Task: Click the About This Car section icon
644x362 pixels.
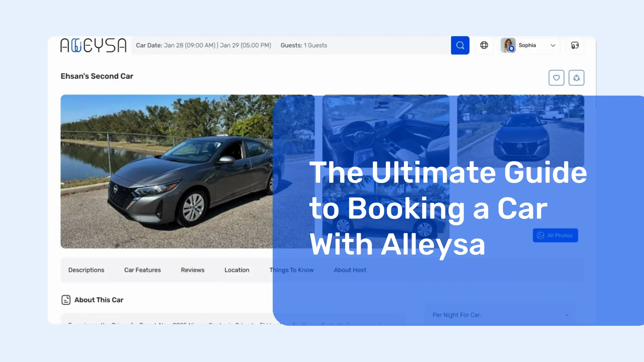Action: pyautogui.click(x=66, y=300)
